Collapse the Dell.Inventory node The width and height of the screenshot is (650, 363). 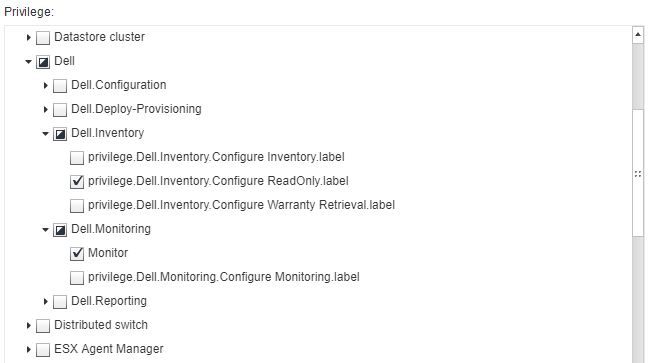pyautogui.click(x=46, y=134)
